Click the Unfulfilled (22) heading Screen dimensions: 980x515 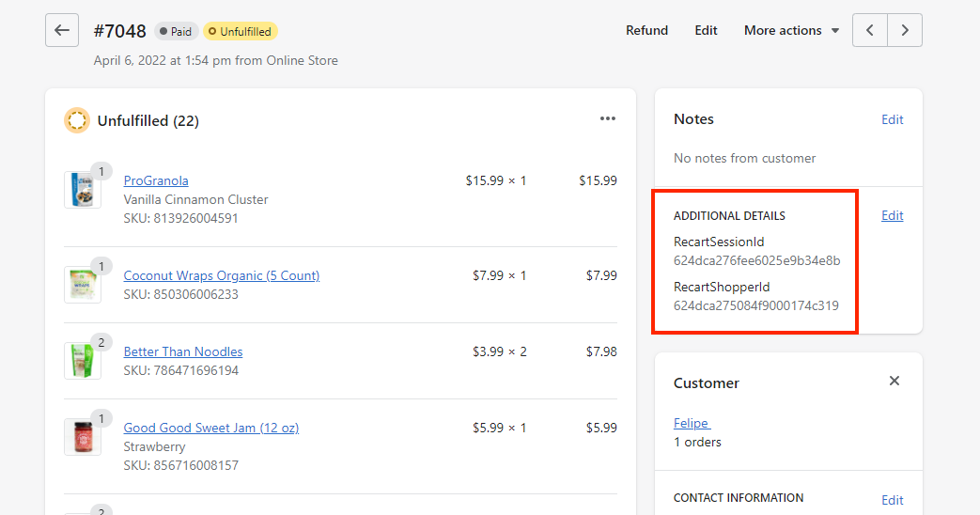[148, 120]
